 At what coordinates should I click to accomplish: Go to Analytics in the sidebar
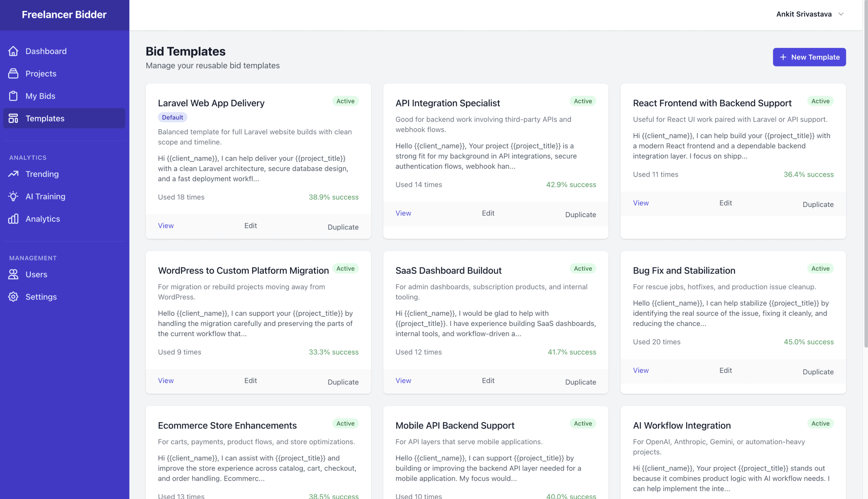click(43, 219)
